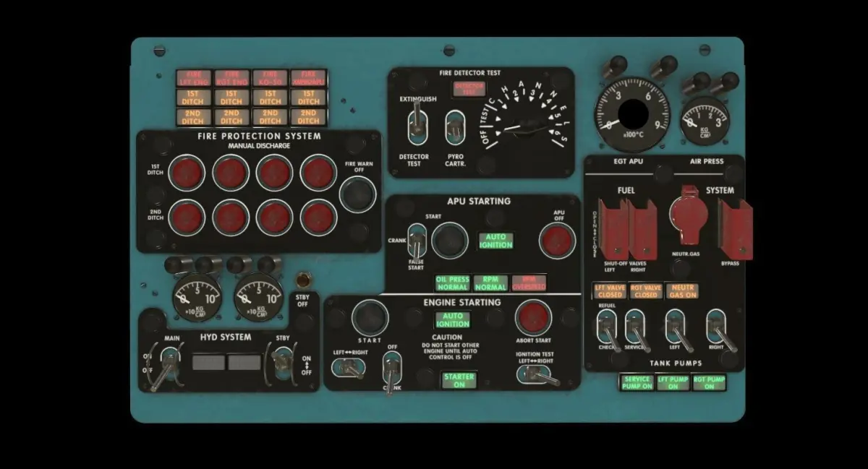Image resolution: width=868 pixels, height=469 pixels.
Task: Lift the RIGHT fuel shut-off valve red guard
Action: pyautogui.click(x=642, y=228)
